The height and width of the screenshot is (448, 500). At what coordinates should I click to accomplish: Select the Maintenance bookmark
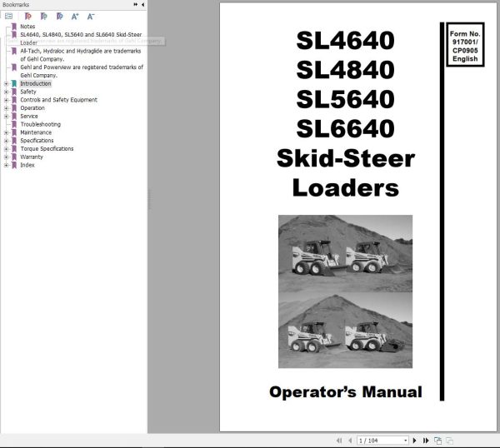(36, 132)
